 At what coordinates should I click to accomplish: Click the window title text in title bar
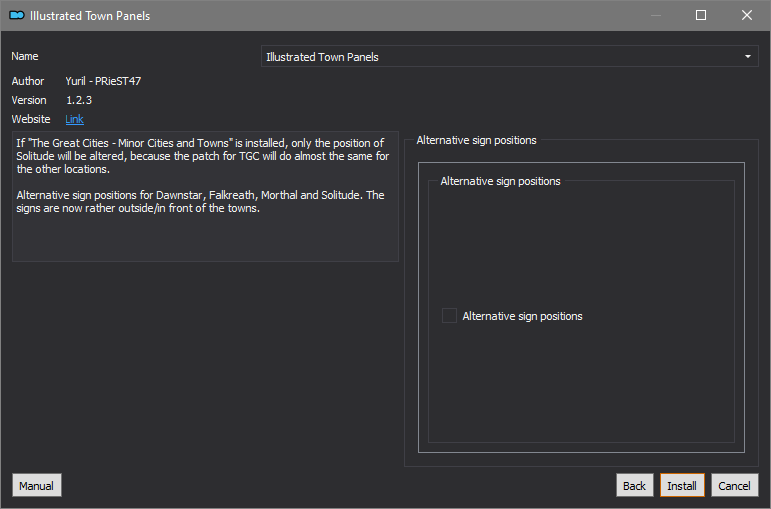[90, 16]
